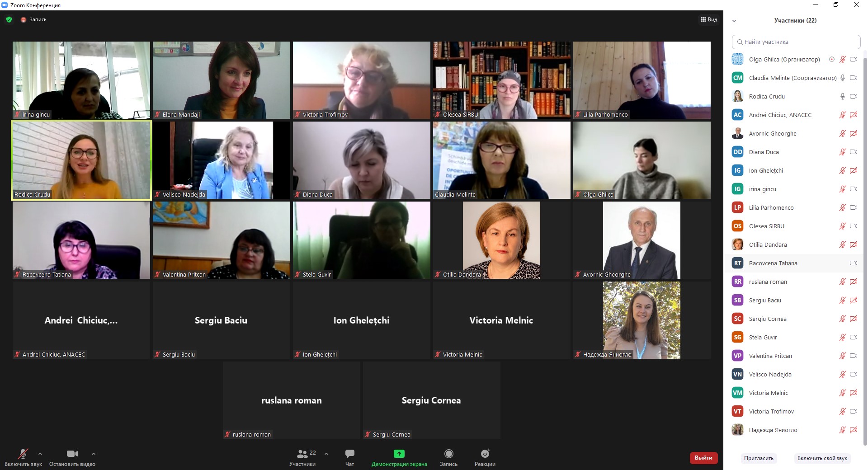Click the green encryption shield icon
Image resolution: width=868 pixels, height=470 pixels.
pyautogui.click(x=9, y=19)
